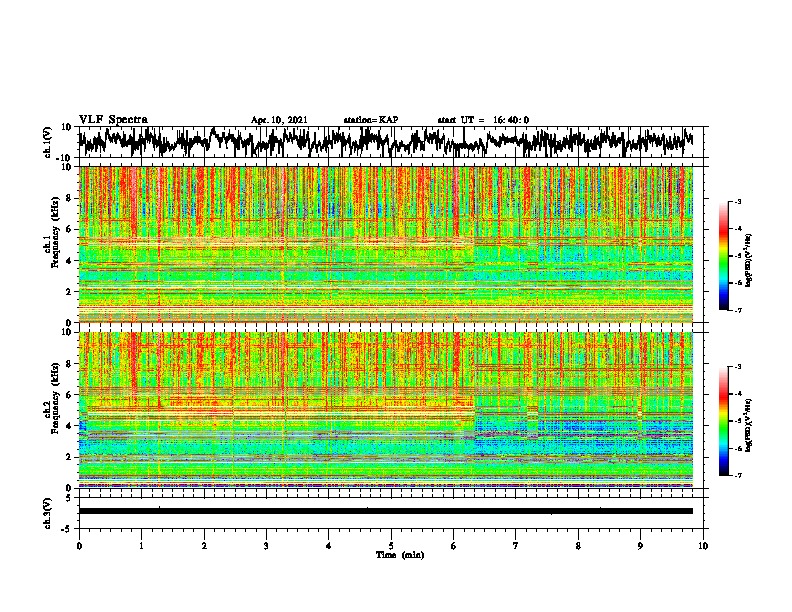Click the time axis tick label "6"
The width and height of the screenshot is (792, 612).
tap(454, 546)
